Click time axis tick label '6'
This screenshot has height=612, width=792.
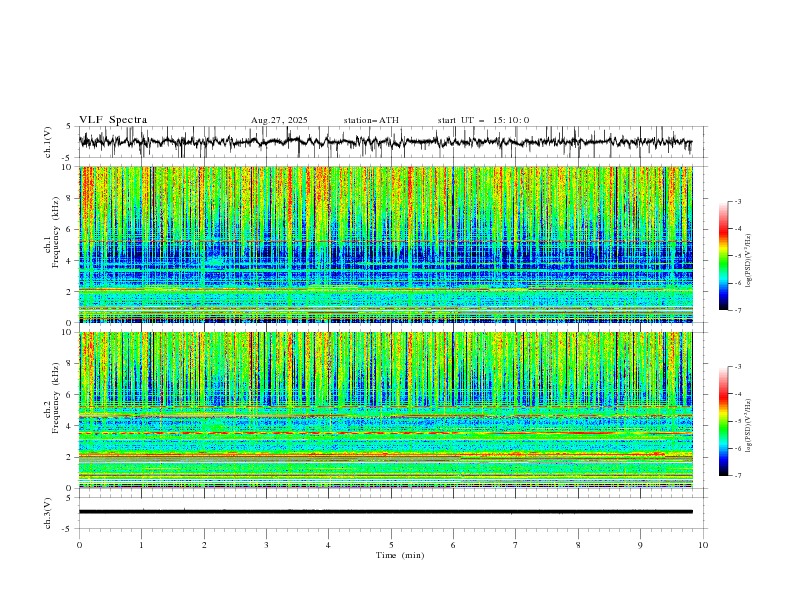click(453, 545)
